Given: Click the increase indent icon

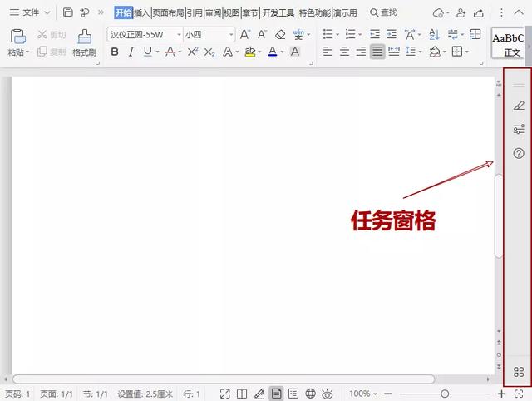Looking at the screenshot, I should coord(392,34).
